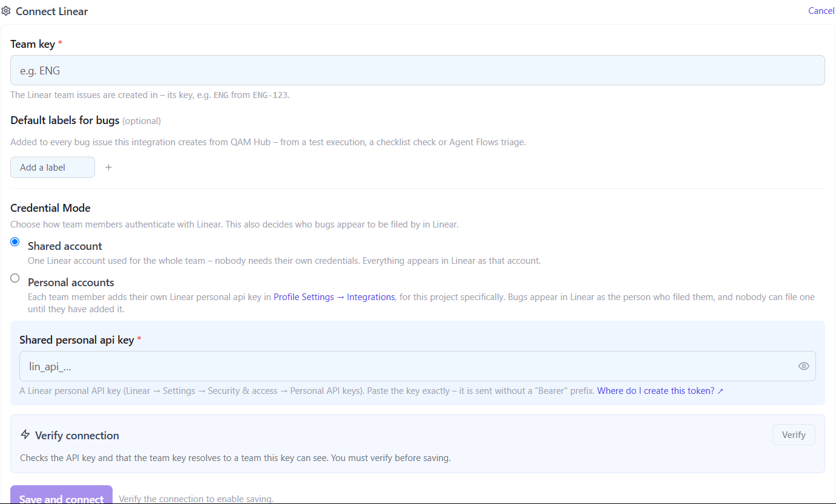Click the gear icon beside Connect Linear
Viewport: 836px width, 504px height.
[x=6, y=11]
